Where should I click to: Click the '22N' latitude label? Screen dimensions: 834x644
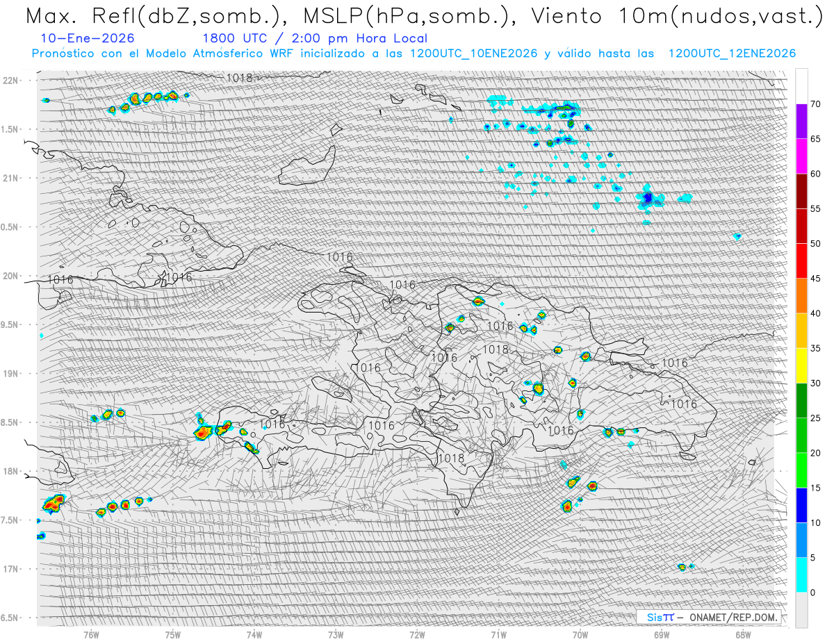pyautogui.click(x=12, y=80)
